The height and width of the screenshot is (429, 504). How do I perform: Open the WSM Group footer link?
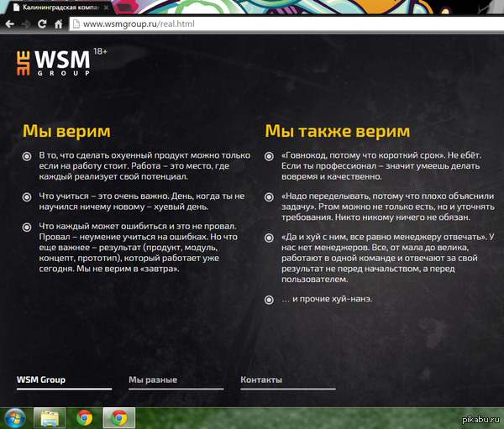(x=41, y=379)
